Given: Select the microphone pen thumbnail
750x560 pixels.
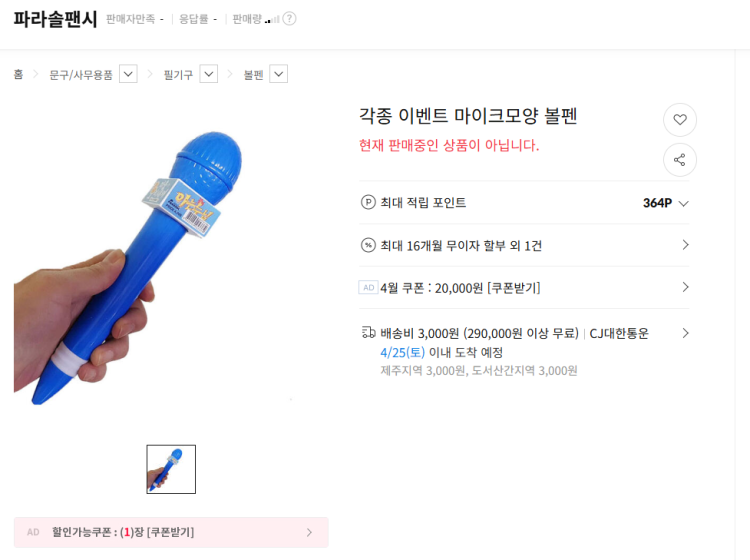Looking at the screenshot, I should (x=171, y=469).
